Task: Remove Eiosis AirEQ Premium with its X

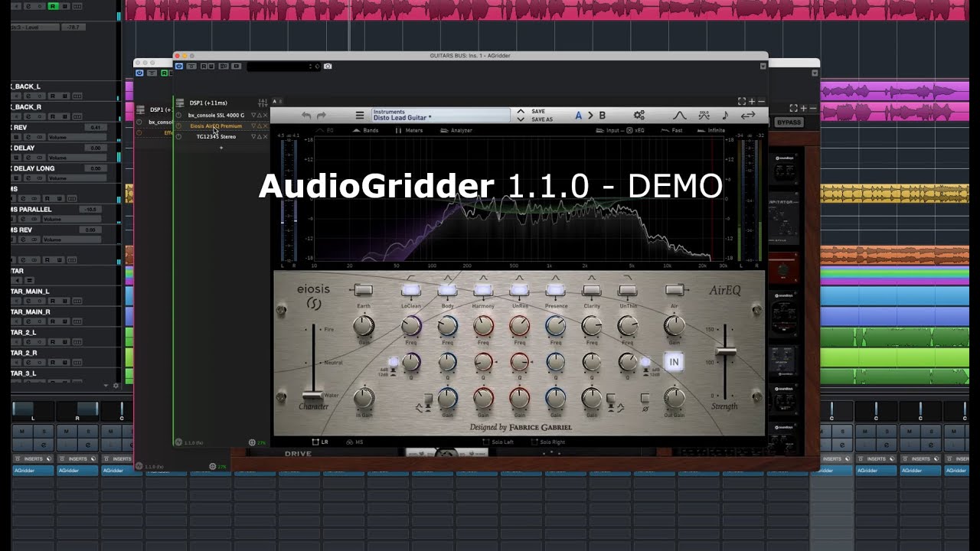Action: (x=266, y=126)
